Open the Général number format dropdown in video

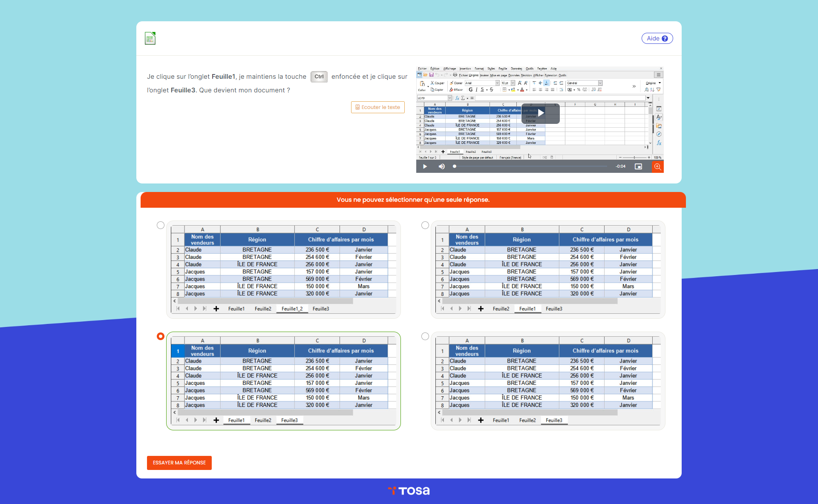[x=600, y=83]
